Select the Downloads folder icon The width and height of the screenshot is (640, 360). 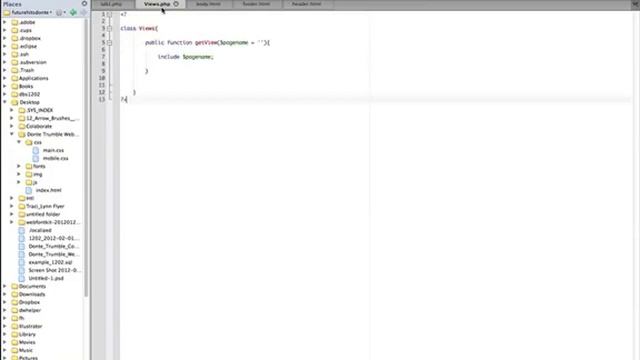tap(15, 294)
